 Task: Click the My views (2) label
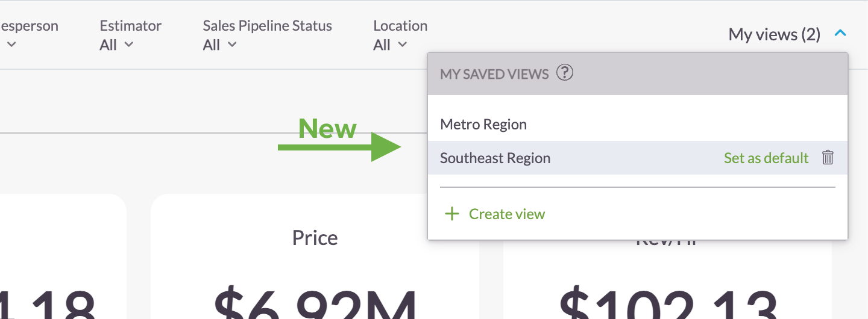point(775,34)
